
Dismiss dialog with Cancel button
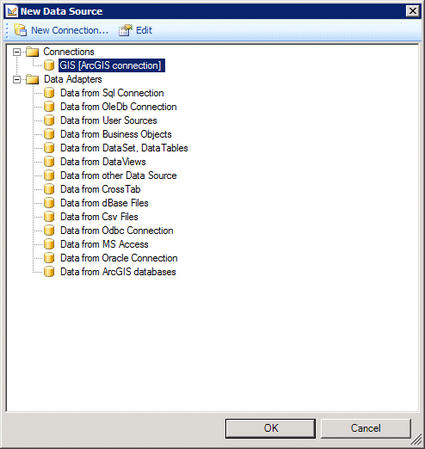point(366,428)
